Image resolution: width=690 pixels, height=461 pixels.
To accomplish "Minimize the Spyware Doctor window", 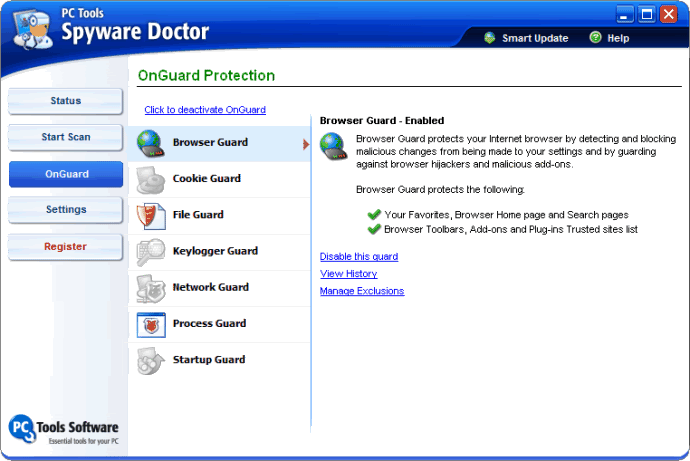I will [624, 15].
